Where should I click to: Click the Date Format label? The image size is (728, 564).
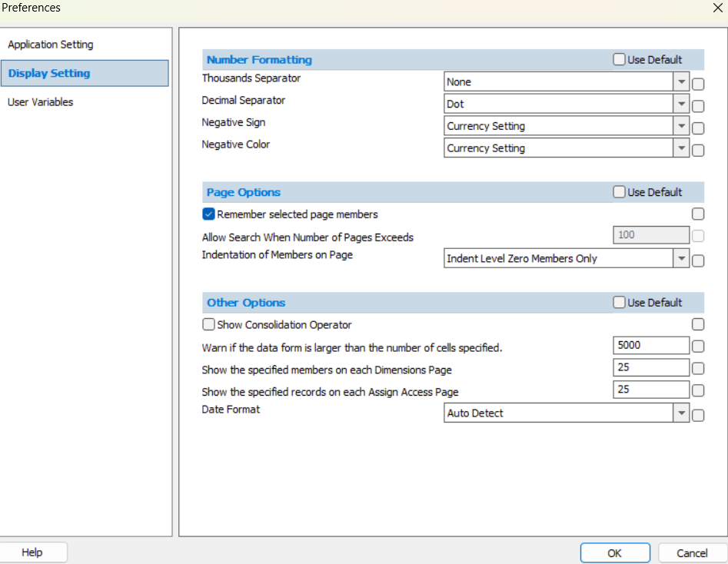click(231, 410)
